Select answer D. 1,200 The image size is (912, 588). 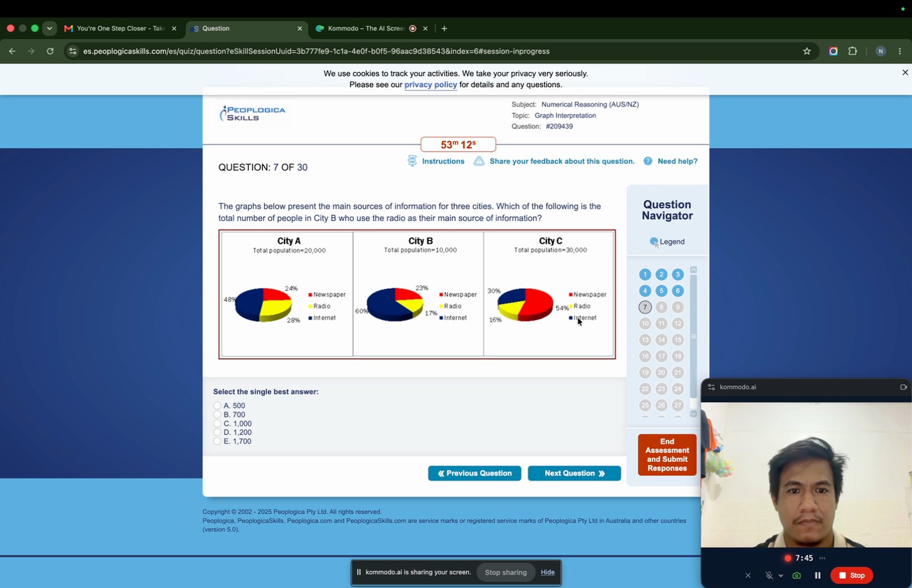[217, 432]
